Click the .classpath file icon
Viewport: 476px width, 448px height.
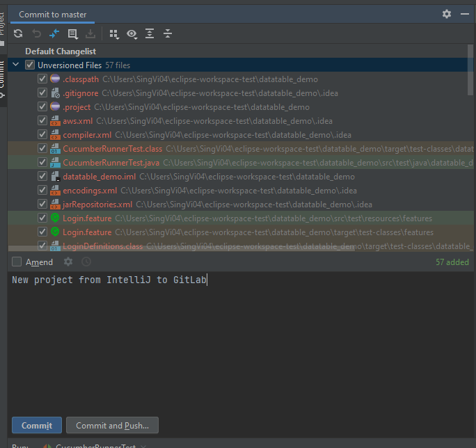(55, 79)
